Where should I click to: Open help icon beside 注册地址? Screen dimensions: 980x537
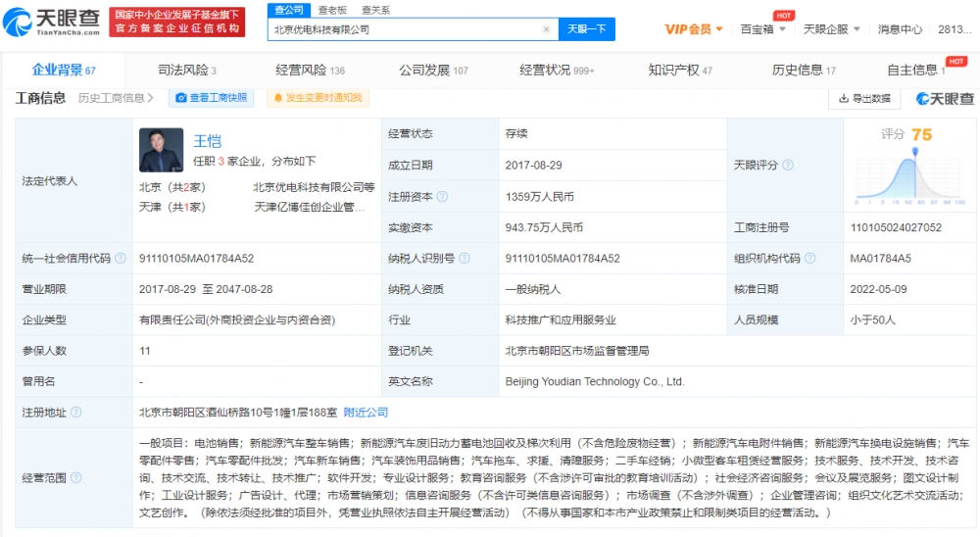coord(76,412)
